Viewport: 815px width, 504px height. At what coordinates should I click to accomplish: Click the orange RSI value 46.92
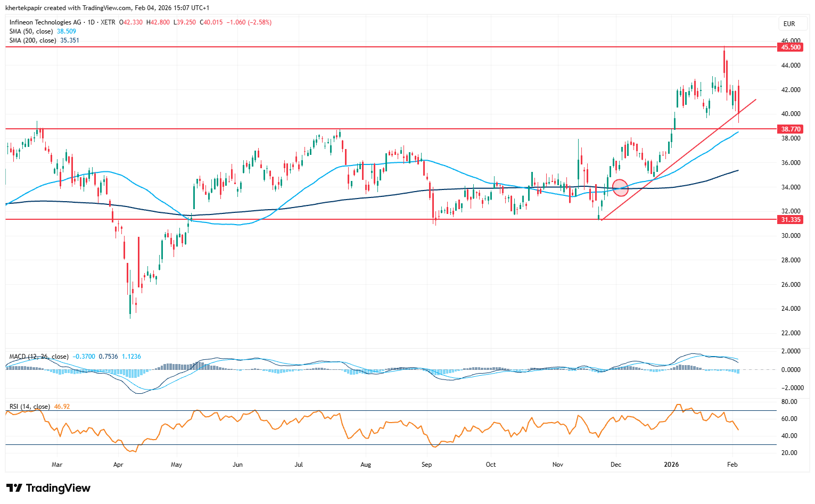point(62,407)
